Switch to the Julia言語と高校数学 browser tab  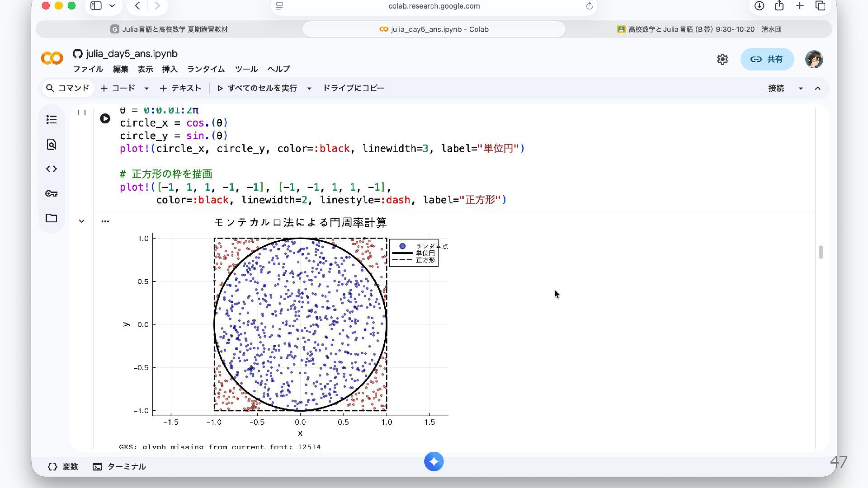[169, 29]
